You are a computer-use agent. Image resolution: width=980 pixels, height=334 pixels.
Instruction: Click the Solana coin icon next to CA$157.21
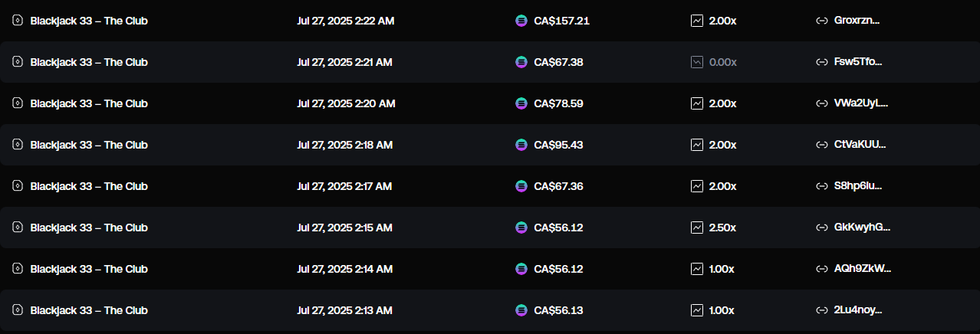tap(521, 21)
